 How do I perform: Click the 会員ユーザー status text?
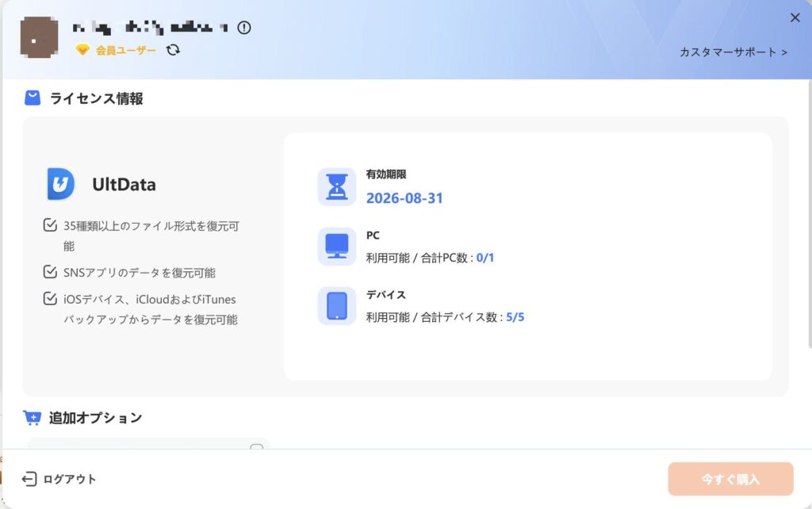tap(126, 50)
